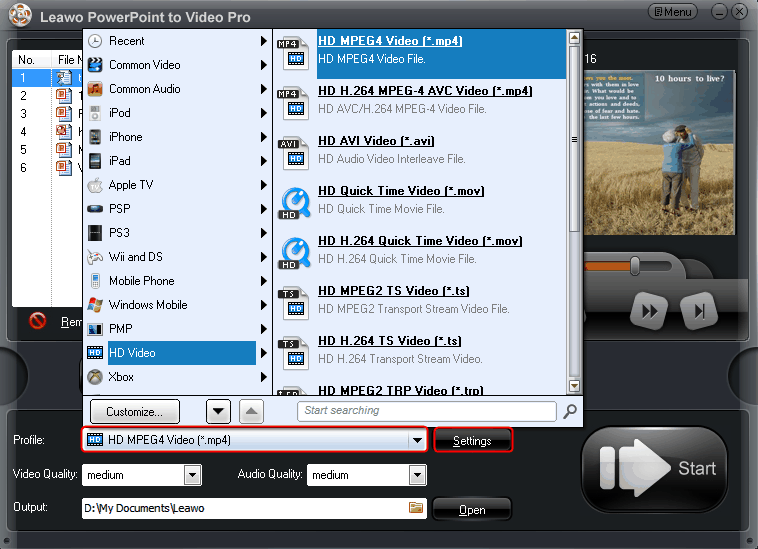Click the iPad device icon
Image resolution: width=758 pixels, height=549 pixels.
[x=95, y=161]
